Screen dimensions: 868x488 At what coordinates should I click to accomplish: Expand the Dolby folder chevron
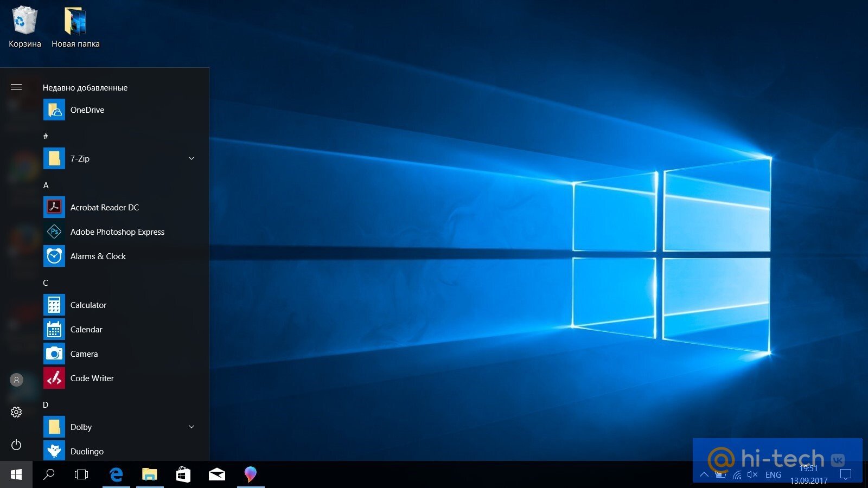[x=192, y=427]
